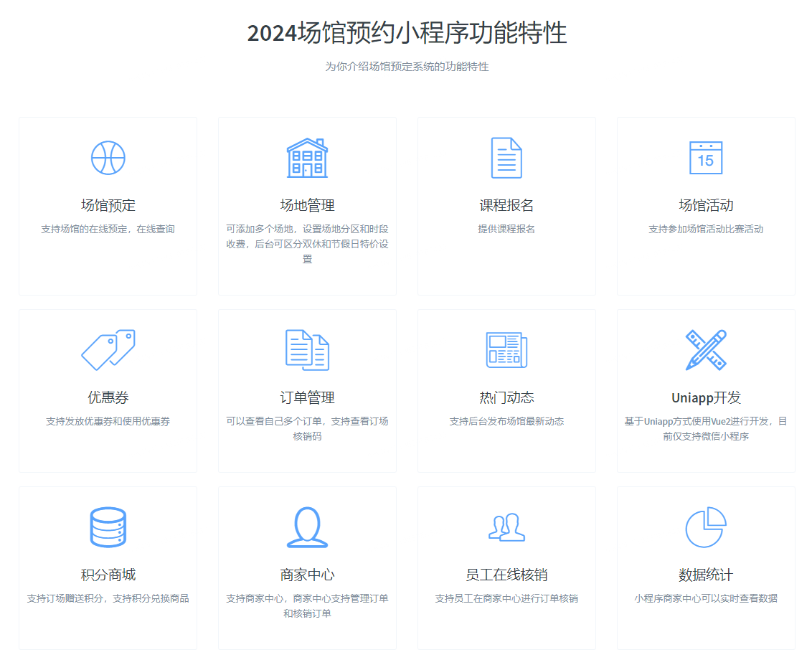Click the two-people icon for 员工在线核销
This screenshot has width=812, height=670.
[506, 527]
